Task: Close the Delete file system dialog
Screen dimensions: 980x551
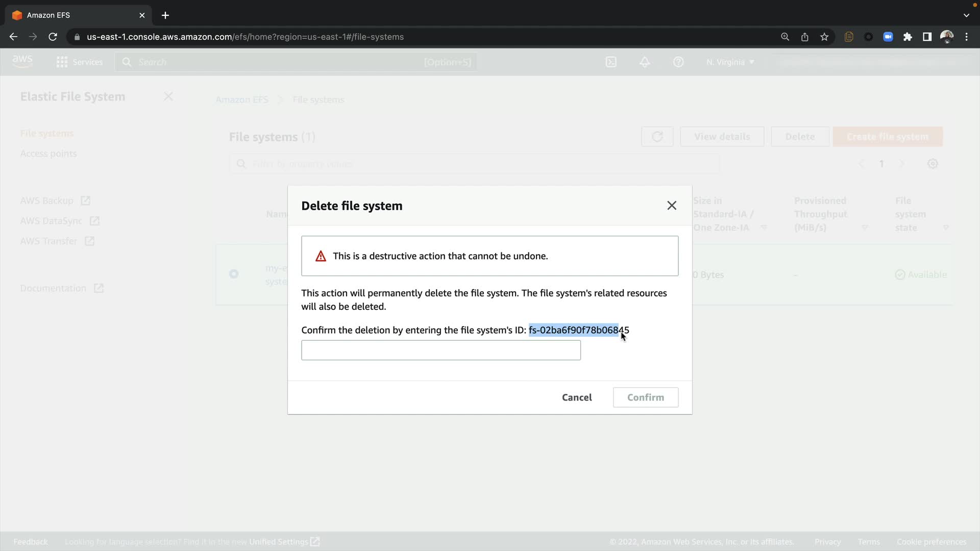Action: pyautogui.click(x=672, y=206)
